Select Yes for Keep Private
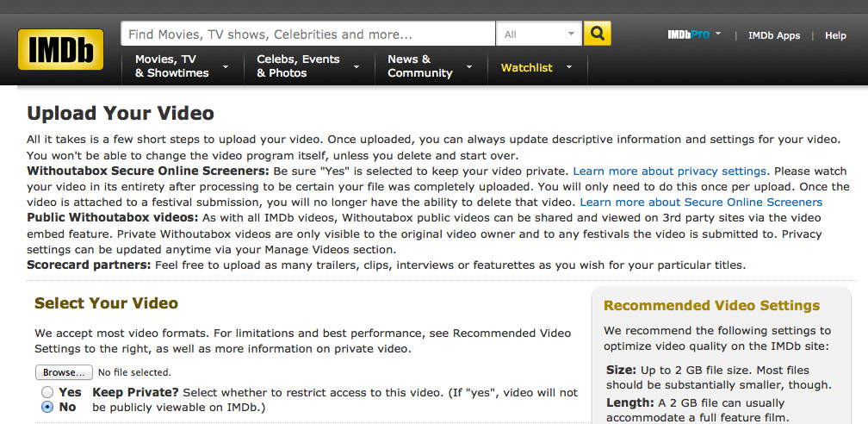Viewport: 868px width, 424px height. [x=47, y=392]
